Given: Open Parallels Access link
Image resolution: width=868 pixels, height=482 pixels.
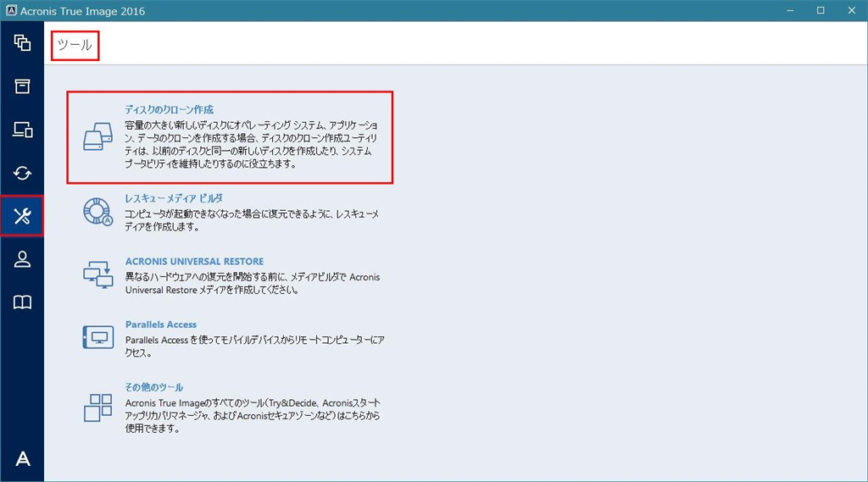Looking at the screenshot, I should click(x=160, y=324).
